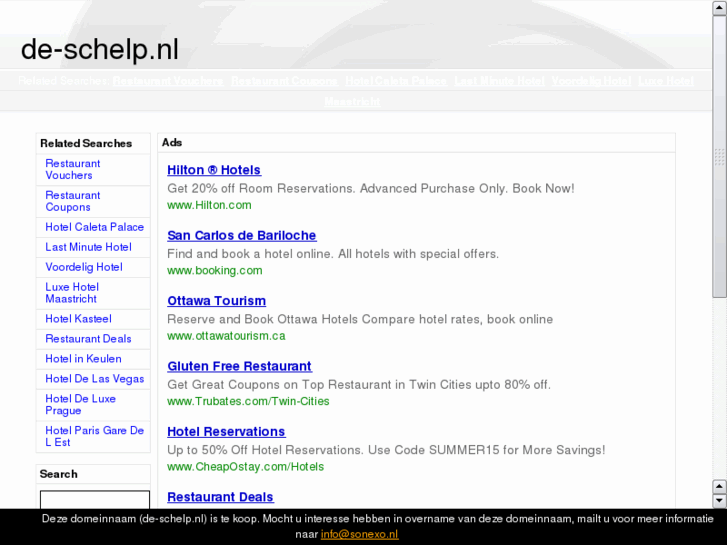The height and width of the screenshot is (545, 727).
Task: Visit www.ottawatourism.ca URL
Action: tap(226, 336)
